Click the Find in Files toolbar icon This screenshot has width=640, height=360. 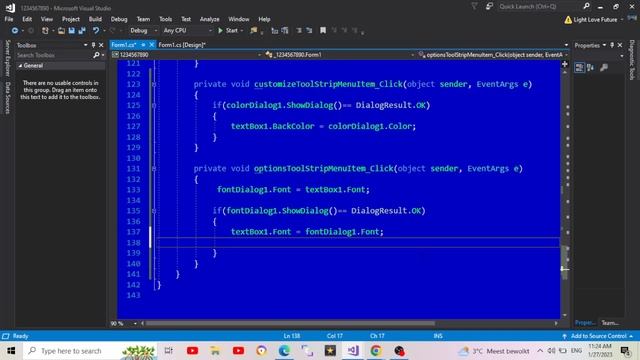254,31
